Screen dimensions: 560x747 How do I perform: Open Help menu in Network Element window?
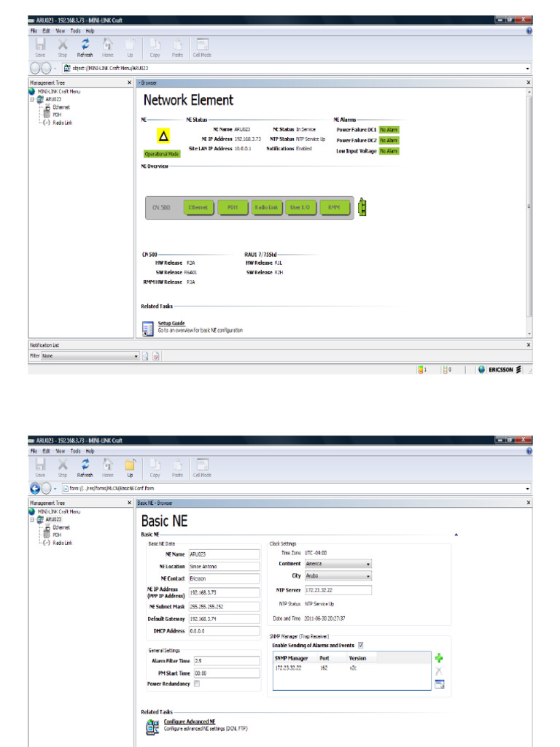pos(90,31)
